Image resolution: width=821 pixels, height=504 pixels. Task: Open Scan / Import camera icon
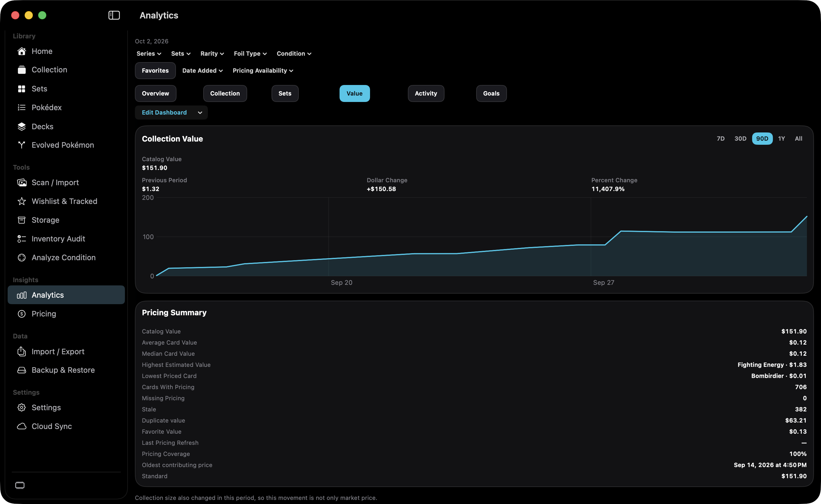click(22, 183)
